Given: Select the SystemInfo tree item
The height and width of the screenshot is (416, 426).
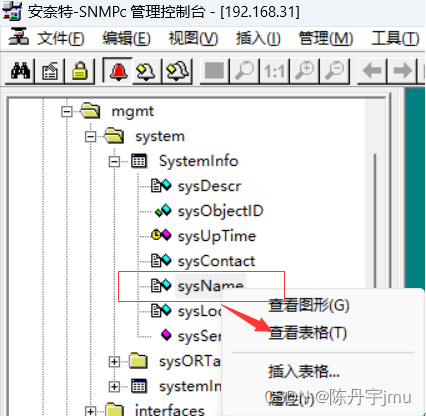Looking at the screenshot, I should (x=199, y=161).
